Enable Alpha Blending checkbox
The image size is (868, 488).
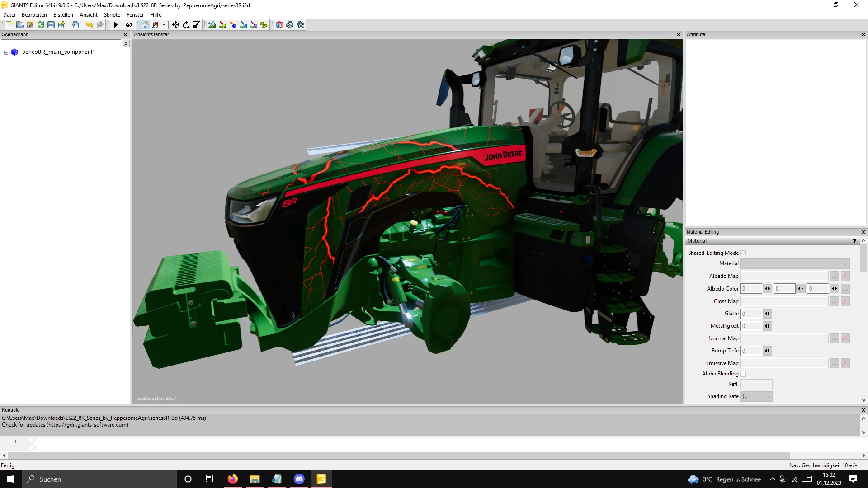pyautogui.click(x=743, y=374)
